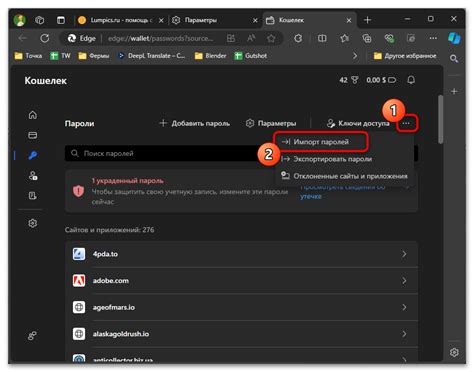Open the passwords more options ellipsis
This screenshot has height=372, width=474.
[406, 123]
